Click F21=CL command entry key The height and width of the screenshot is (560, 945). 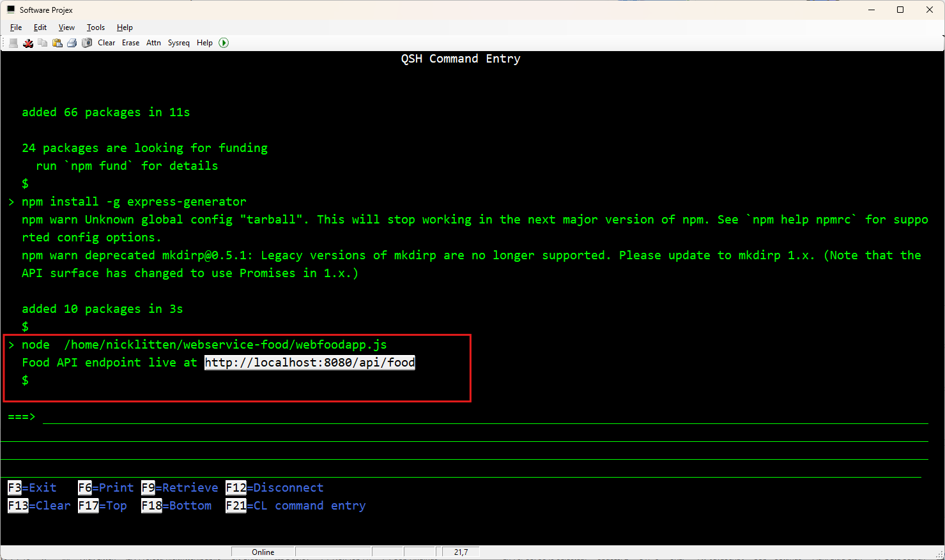[x=296, y=506]
